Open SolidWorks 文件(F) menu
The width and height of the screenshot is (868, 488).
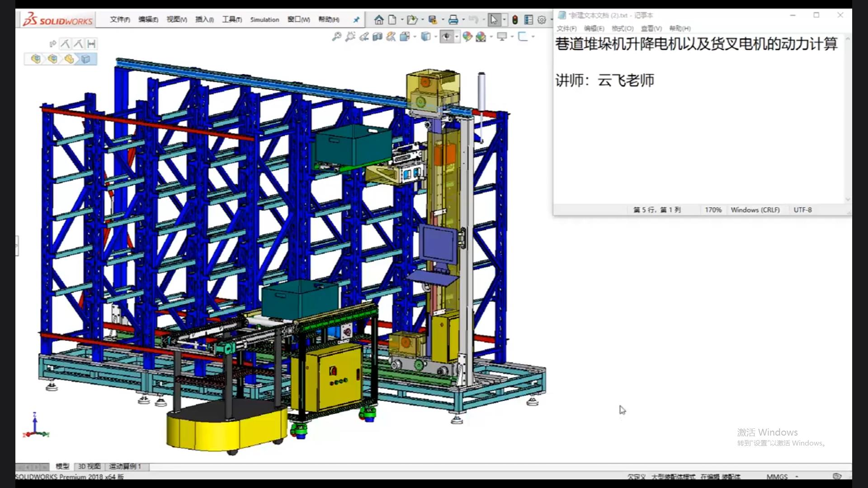click(x=120, y=20)
